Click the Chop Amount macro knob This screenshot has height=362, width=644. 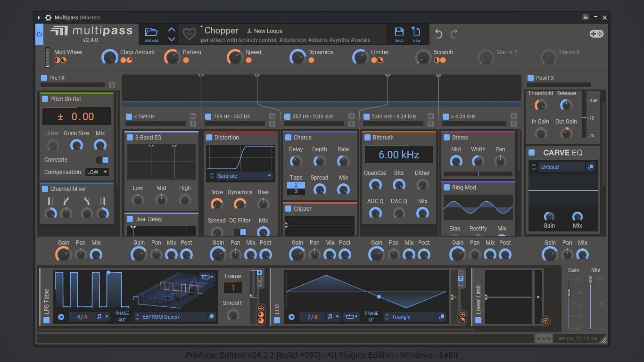[x=109, y=58]
